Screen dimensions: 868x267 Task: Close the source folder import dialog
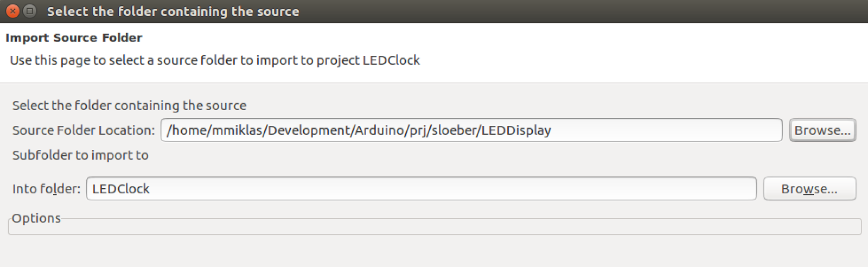point(12,11)
